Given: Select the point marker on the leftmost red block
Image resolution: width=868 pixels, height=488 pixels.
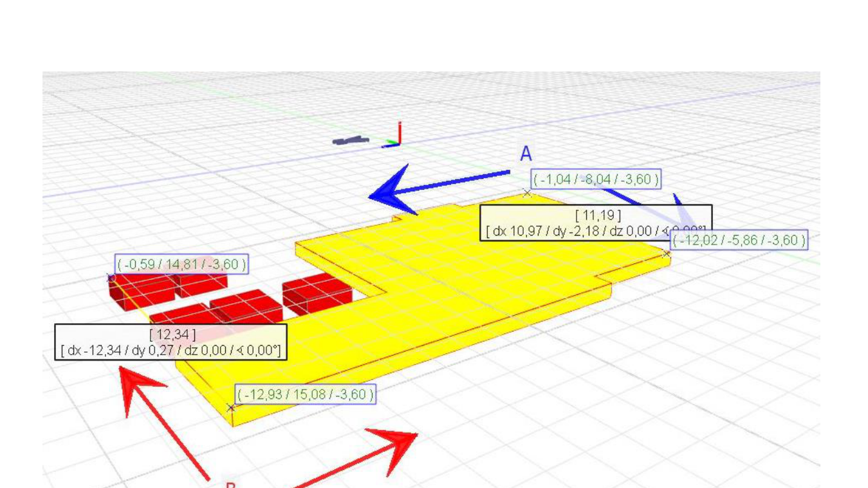Looking at the screenshot, I should 111,277.
